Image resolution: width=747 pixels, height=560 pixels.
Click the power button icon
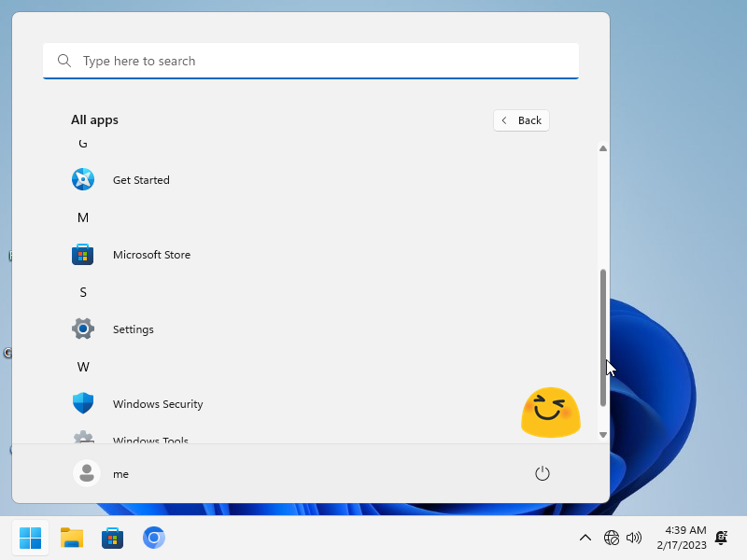pos(543,473)
